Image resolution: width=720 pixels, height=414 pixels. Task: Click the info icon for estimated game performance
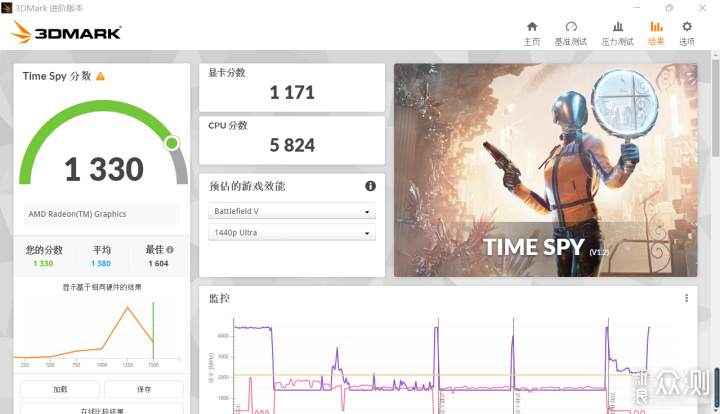point(370,186)
